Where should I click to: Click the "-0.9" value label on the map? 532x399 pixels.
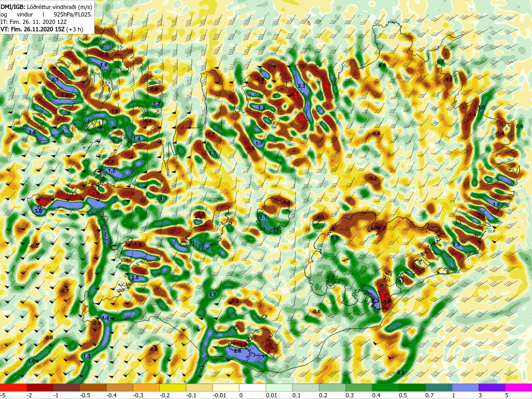pos(97,323)
